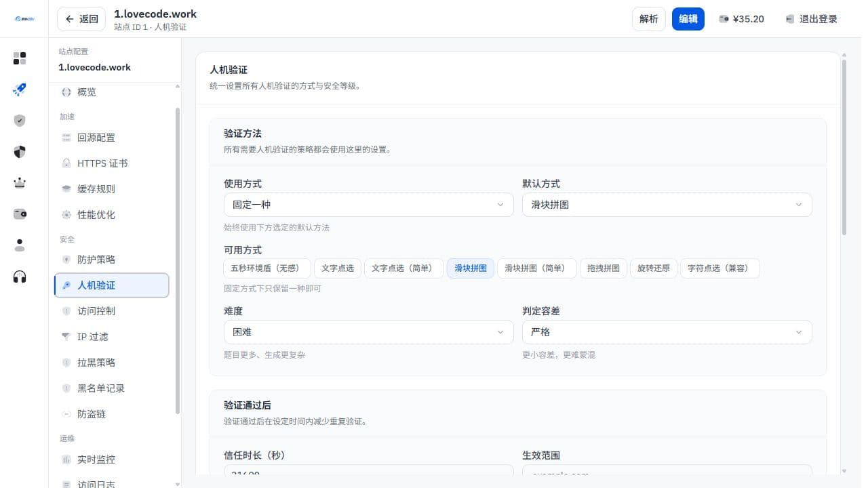The width and height of the screenshot is (868, 488).
Task: Open the shield checkmark icon in left rail
Action: [20, 121]
